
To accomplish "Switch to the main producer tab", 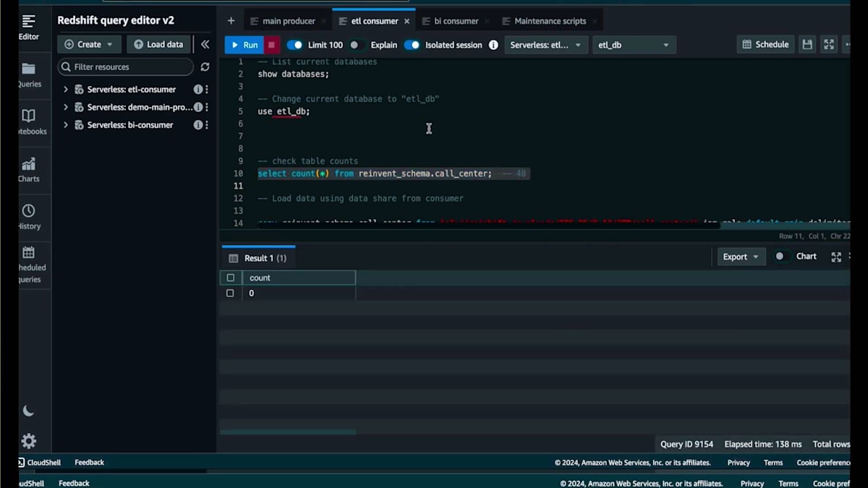I will pos(289,21).
